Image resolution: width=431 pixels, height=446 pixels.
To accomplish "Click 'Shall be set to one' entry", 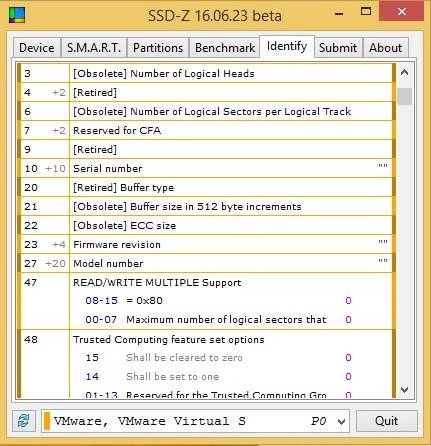I will coord(219,377).
